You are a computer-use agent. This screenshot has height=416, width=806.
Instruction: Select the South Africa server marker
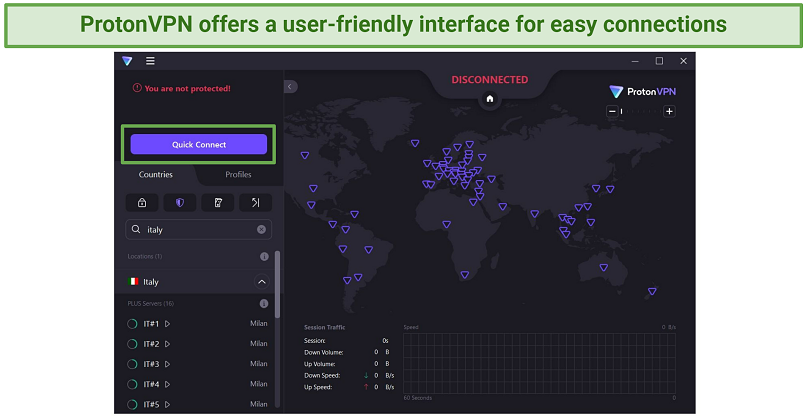(465, 275)
